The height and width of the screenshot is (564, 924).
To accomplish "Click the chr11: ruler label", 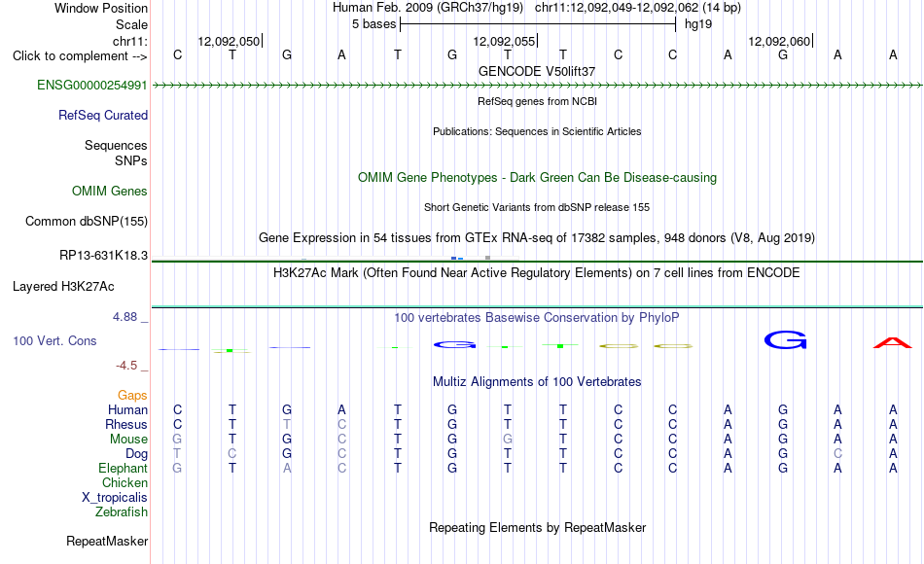I will pos(130,41).
